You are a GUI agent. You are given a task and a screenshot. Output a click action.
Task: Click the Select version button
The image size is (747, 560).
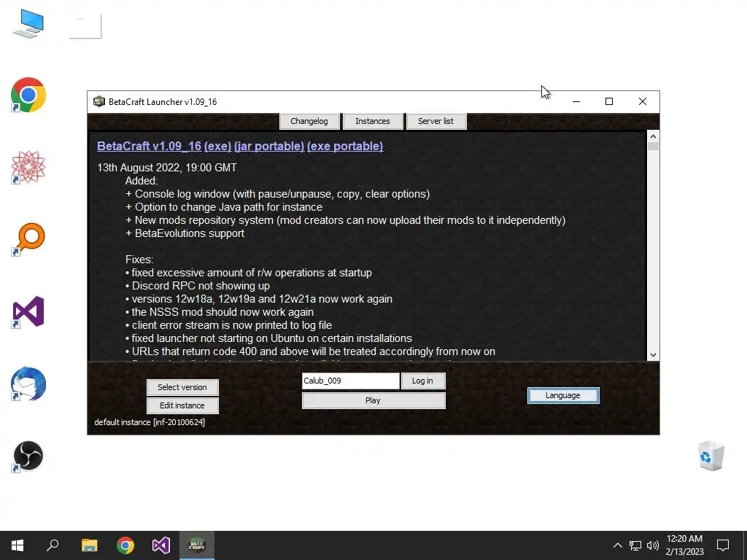(x=182, y=387)
